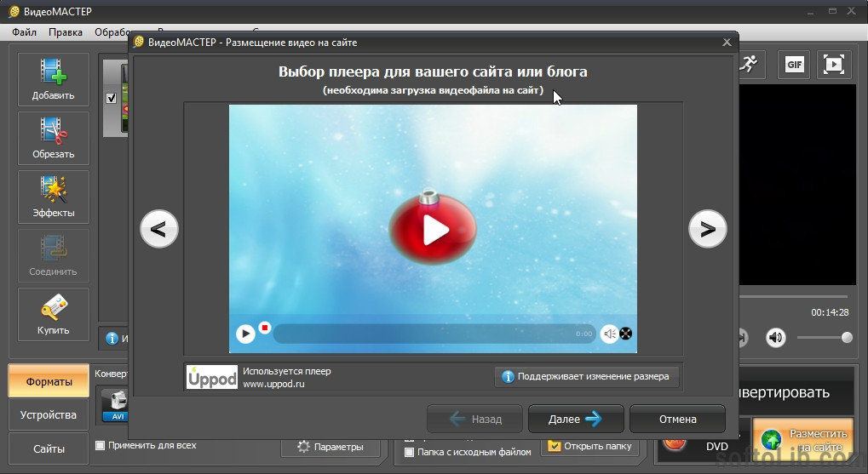
Task: Click the fullscreen view icon in main window
Action: (834, 64)
